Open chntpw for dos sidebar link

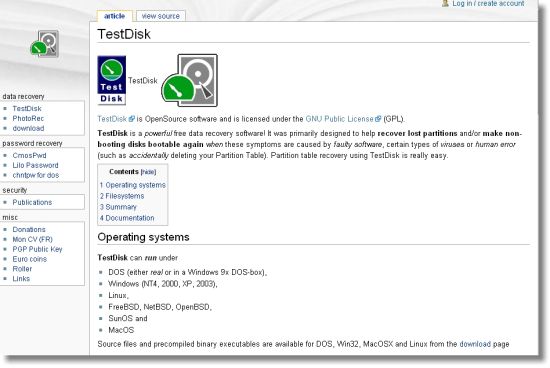(36, 175)
